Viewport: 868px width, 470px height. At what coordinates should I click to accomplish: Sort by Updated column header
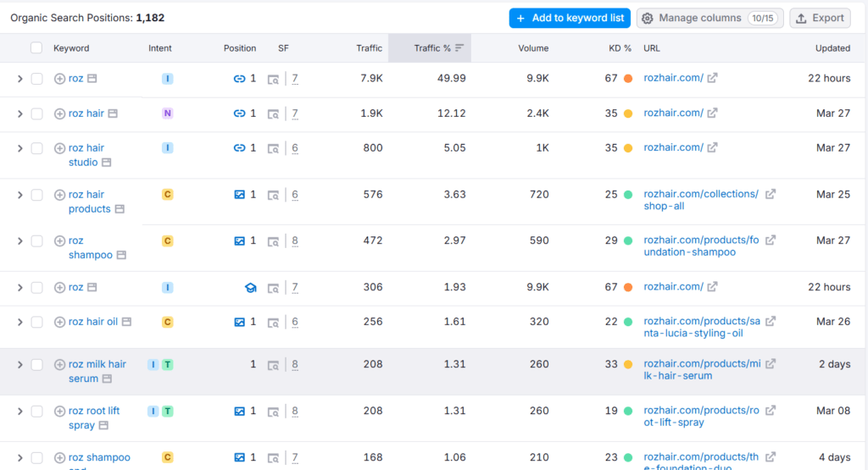(832, 48)
